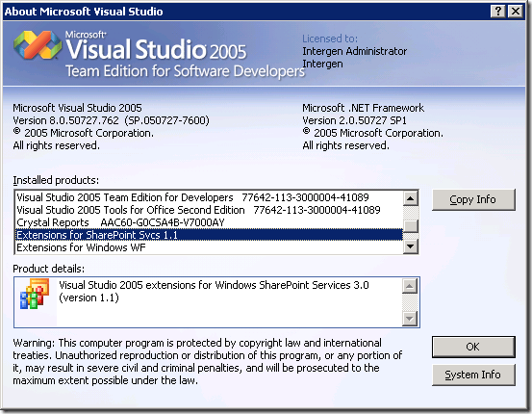
Task: Click the Version 8.0.50727.762 text
Action: [x=111, y=120]
